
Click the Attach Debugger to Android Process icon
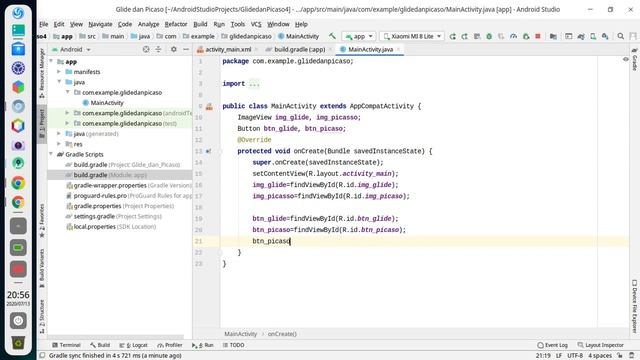coord(526,36)
